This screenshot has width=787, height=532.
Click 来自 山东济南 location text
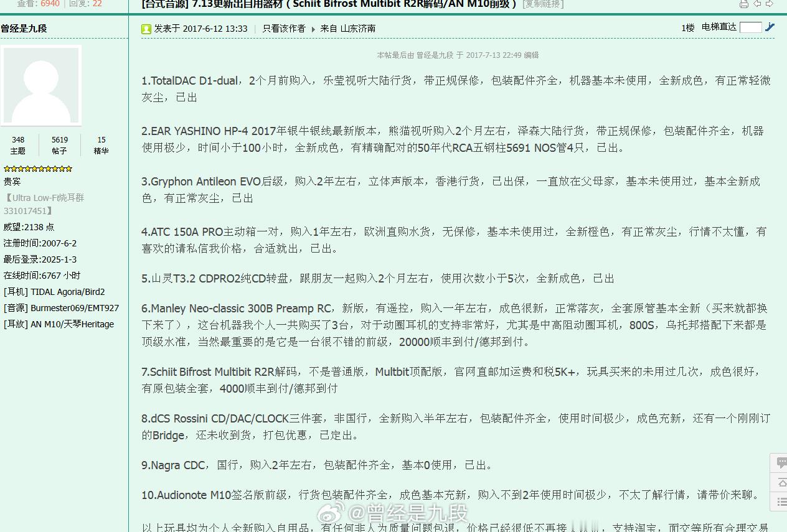[348, 29]
